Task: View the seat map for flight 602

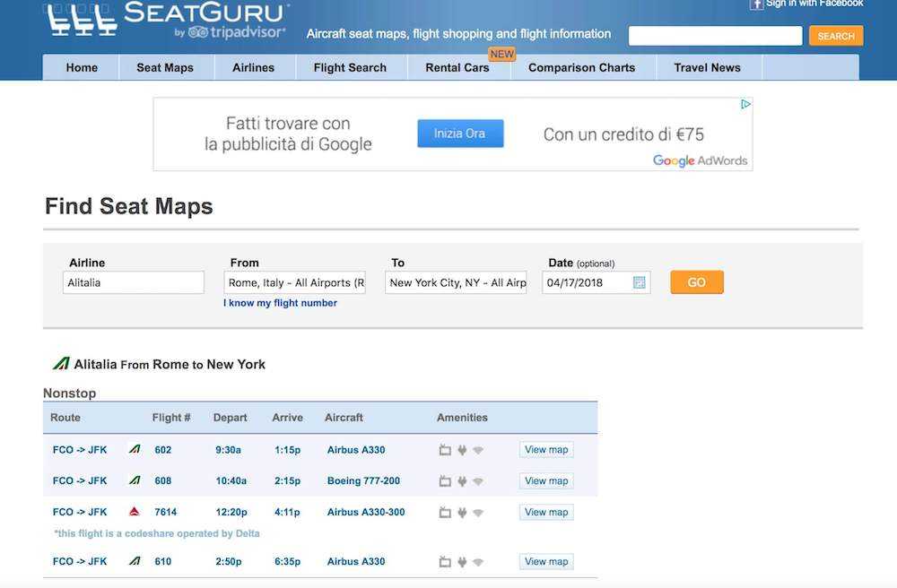Action: [546, 450]
